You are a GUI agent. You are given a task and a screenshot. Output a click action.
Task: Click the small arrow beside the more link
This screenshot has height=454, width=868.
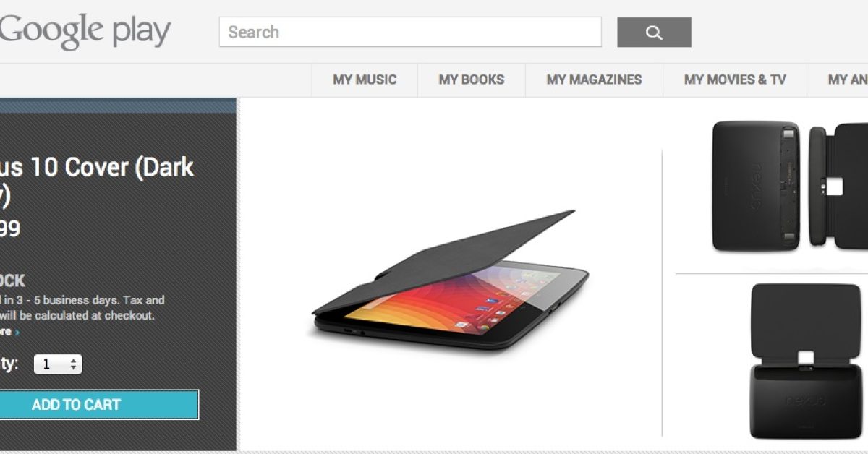click(17, 332)
